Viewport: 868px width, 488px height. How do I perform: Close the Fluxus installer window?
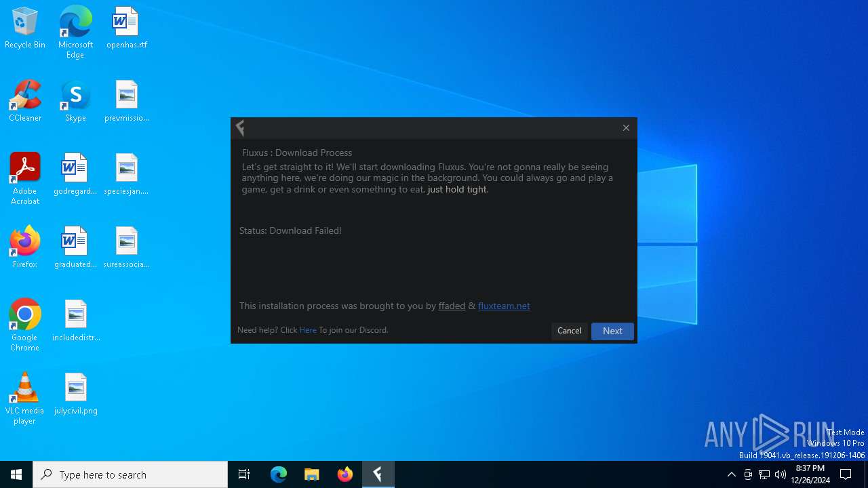[626, 127]
